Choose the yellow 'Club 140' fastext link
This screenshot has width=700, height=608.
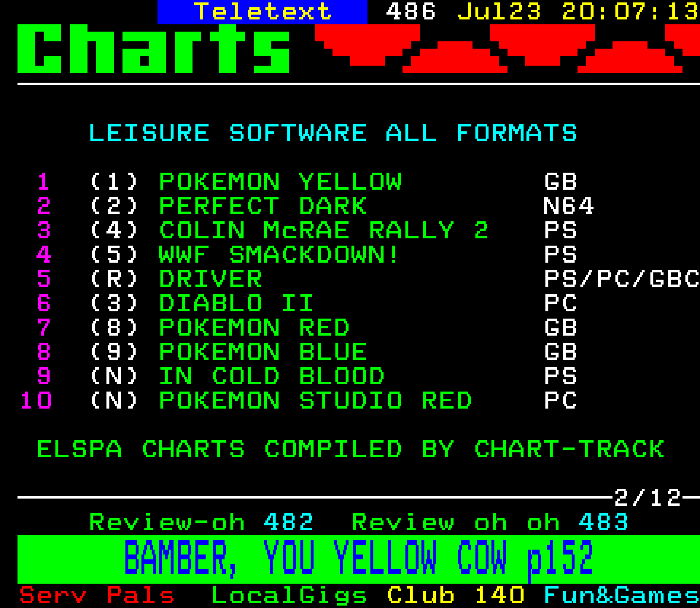click(x=456, y=595)
